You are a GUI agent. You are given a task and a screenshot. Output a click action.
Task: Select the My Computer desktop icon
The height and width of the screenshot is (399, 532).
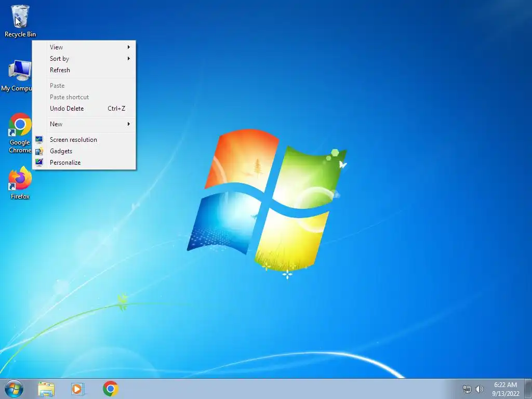16,76
